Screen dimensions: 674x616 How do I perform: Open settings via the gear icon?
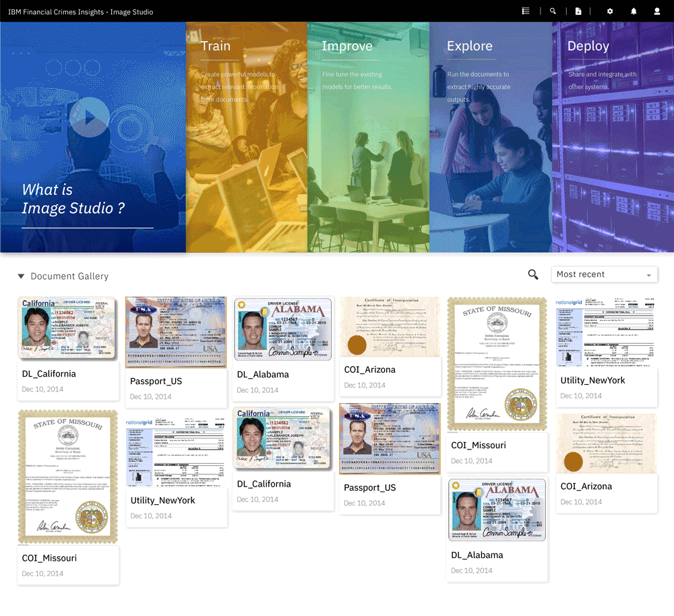point(609,11)
